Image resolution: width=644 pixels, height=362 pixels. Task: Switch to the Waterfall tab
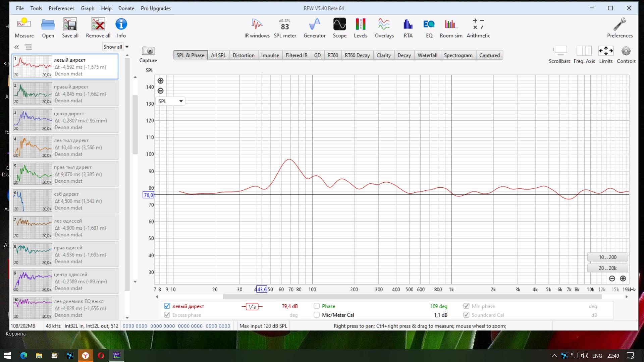(x=427, y=55)
